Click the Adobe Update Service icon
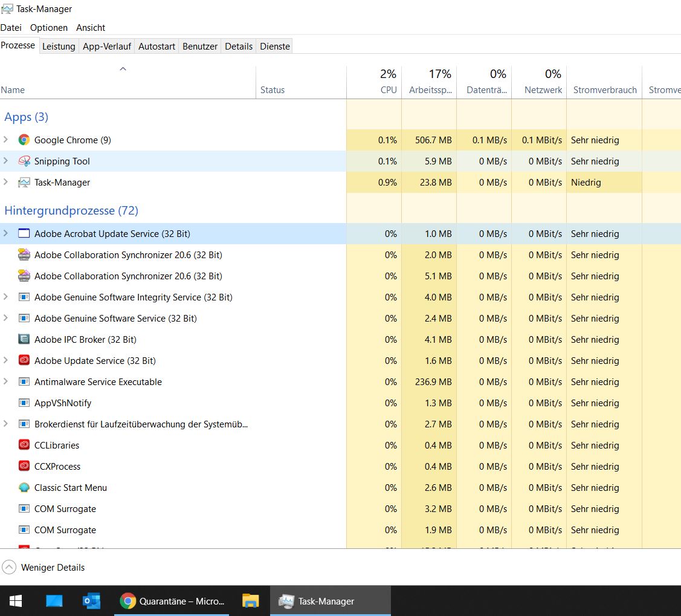Viewport: 681px width, 616px height. pyautogui.click(x=23, y=360)
